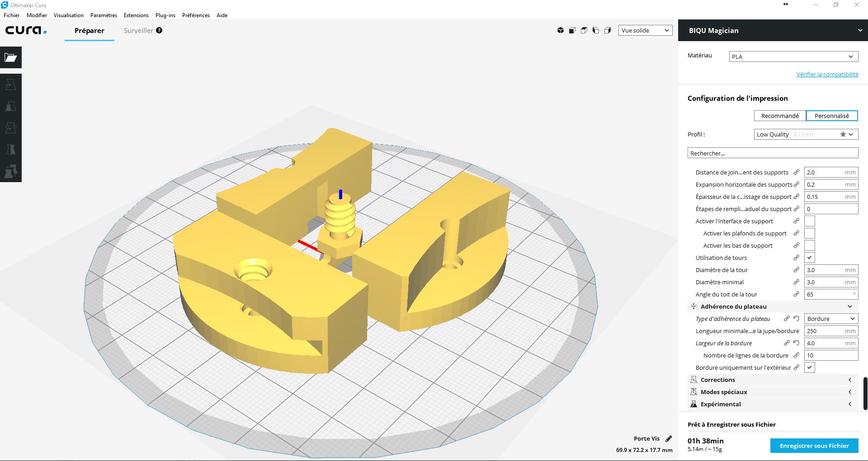Uncheck the Utilisation de tours checkbox
Screen dimensions: 868x461
810,258
